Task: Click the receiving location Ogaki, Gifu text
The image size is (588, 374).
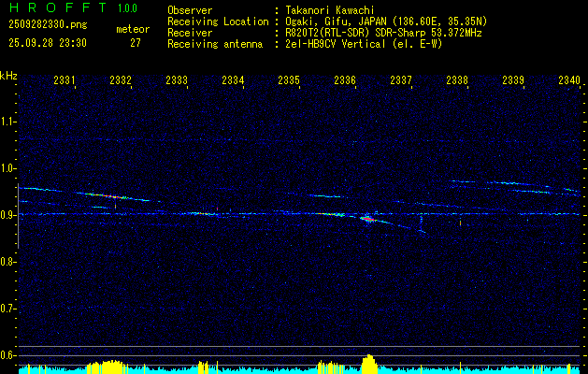Action: tap(386, 22)
